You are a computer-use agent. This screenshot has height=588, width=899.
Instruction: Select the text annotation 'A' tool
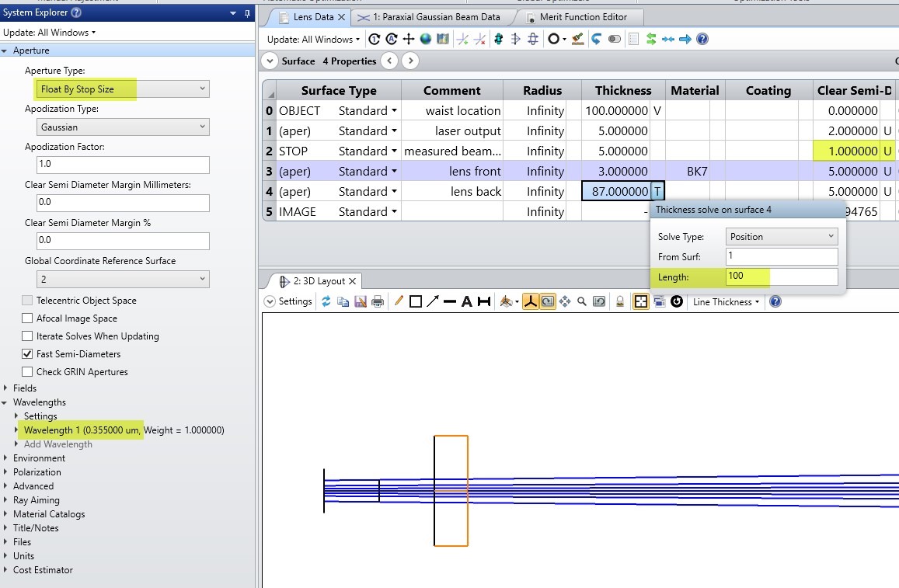(466, 301)
